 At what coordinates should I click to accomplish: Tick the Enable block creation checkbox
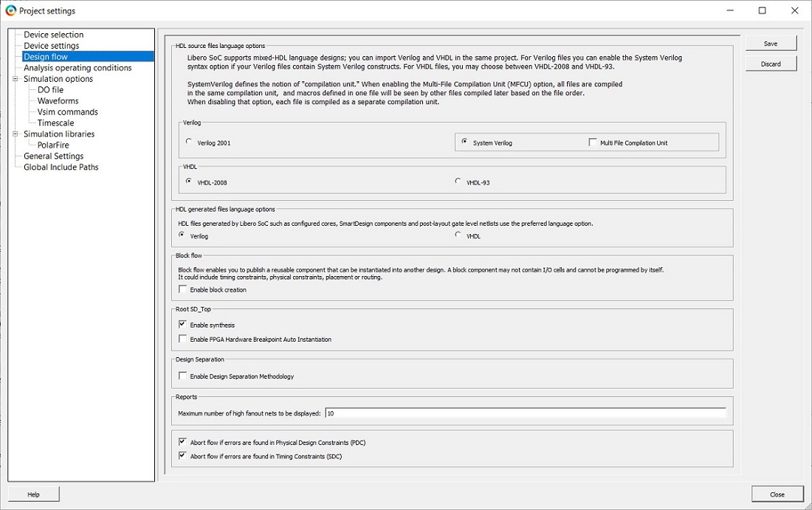click(183, 290)
